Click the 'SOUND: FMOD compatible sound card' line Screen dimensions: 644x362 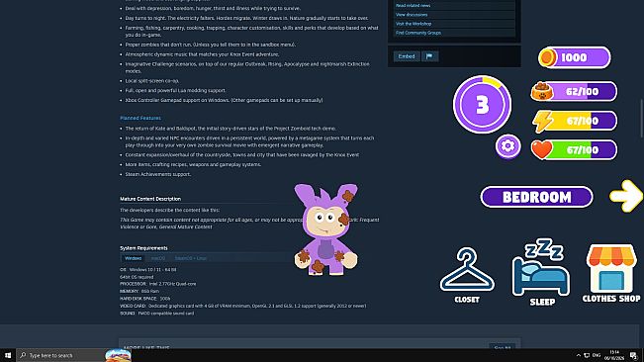(x=156, y=314)
